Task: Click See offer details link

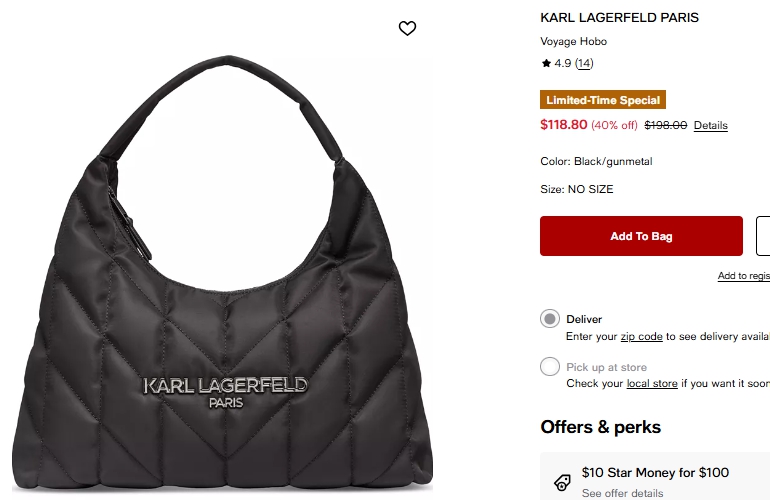Action: point(622,493)
